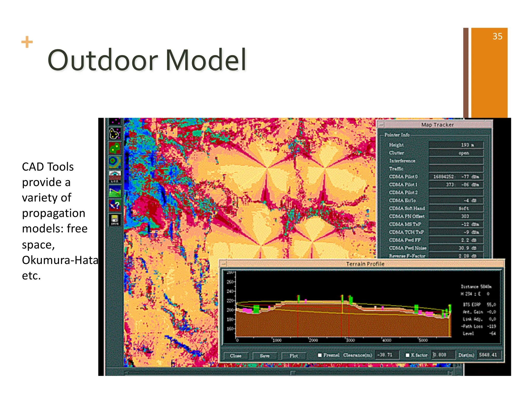Click the Distance 5848m readout
This screenshot has width=532, height=411.
tap(476, 287)
